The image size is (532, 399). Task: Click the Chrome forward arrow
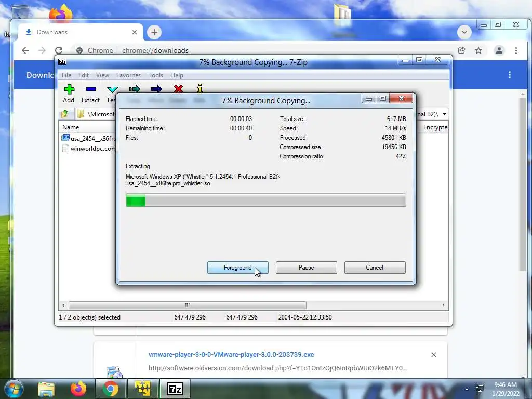(x=42, y=50)
